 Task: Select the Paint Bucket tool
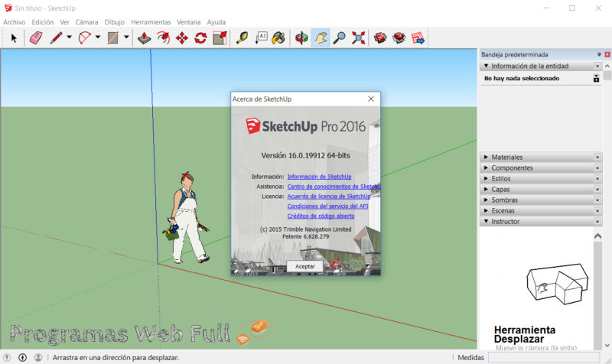tap(278, 38)
